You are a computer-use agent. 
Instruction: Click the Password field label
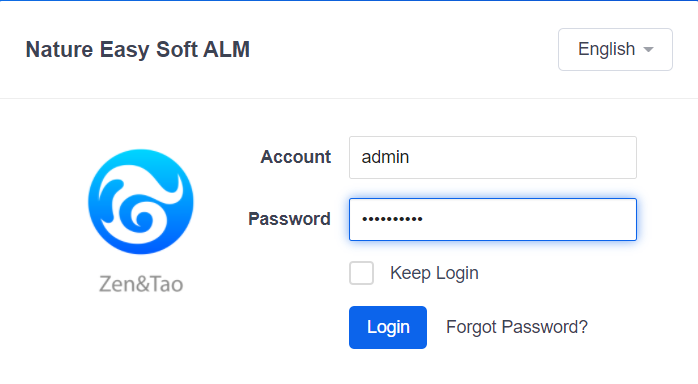click(x=289, y=219)
